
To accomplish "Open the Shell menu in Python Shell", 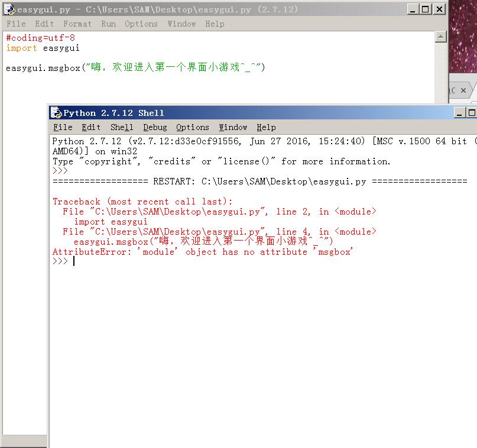I will click(x=122, y=127).
